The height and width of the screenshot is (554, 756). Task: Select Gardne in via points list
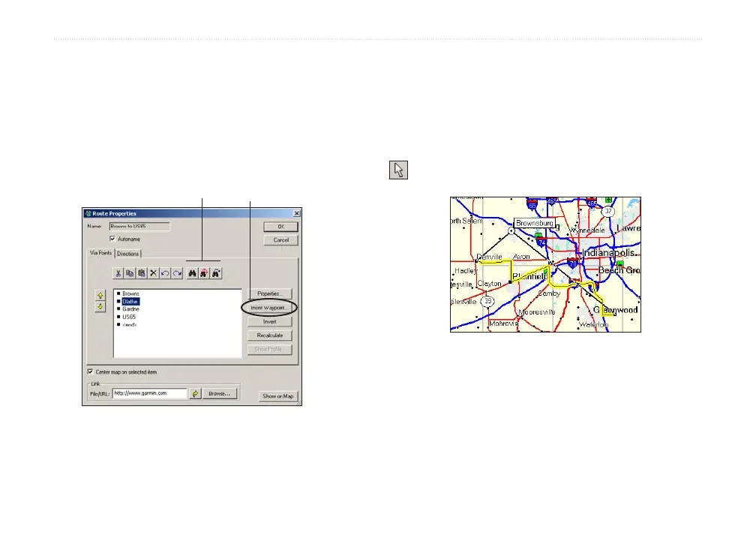pyautogui.click(x=130, y=309)
